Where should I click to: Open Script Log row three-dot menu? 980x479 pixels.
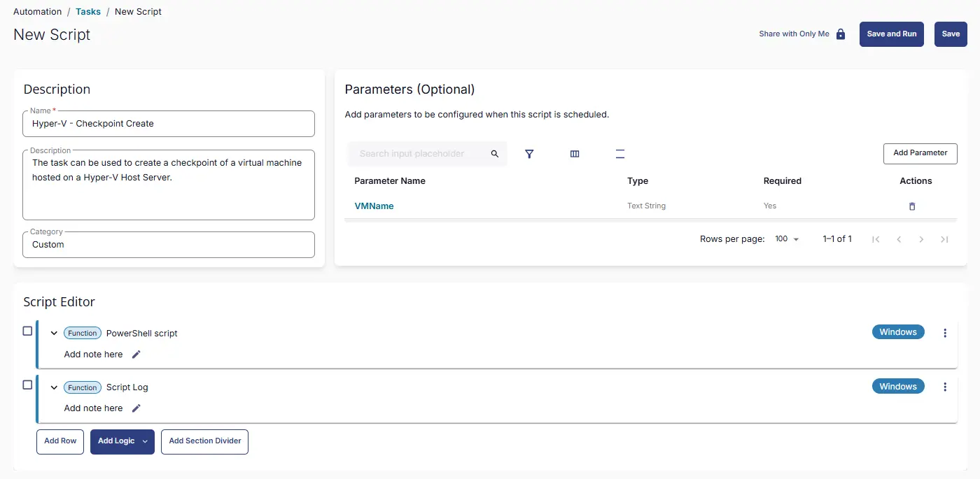945,387
